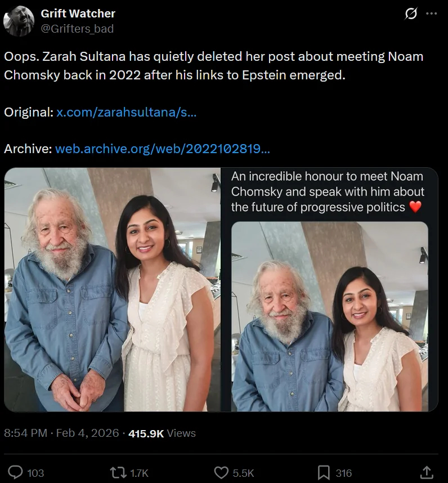Click the 8:54 PM Feb 4, 2026 timestamp

click(x=61, y=433)
